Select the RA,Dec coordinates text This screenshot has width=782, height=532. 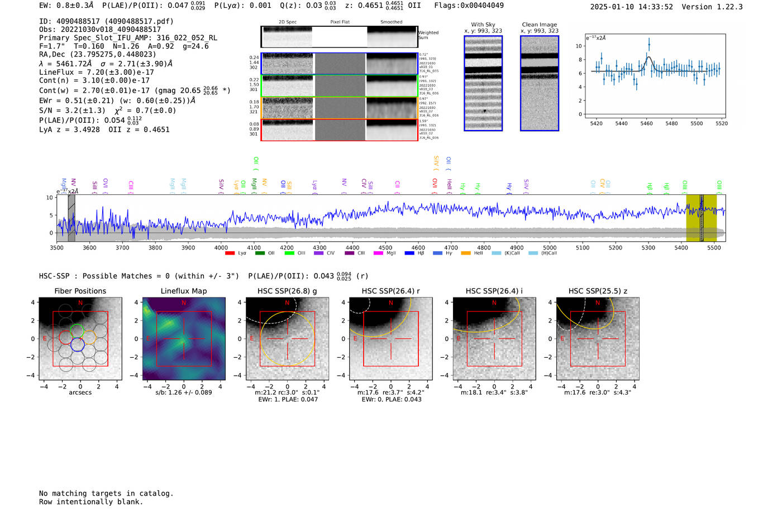[98, 54]
